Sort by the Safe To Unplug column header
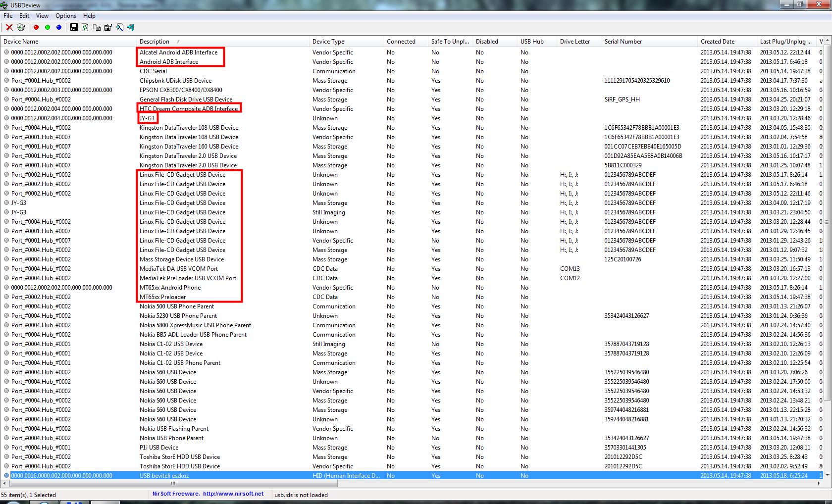The width and height of the screenshot is (832, 504). [x=450, y=42]
